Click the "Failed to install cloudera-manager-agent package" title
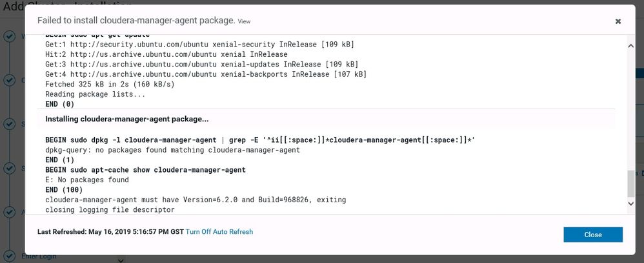The image size is (644, 263). click(136, 21)
